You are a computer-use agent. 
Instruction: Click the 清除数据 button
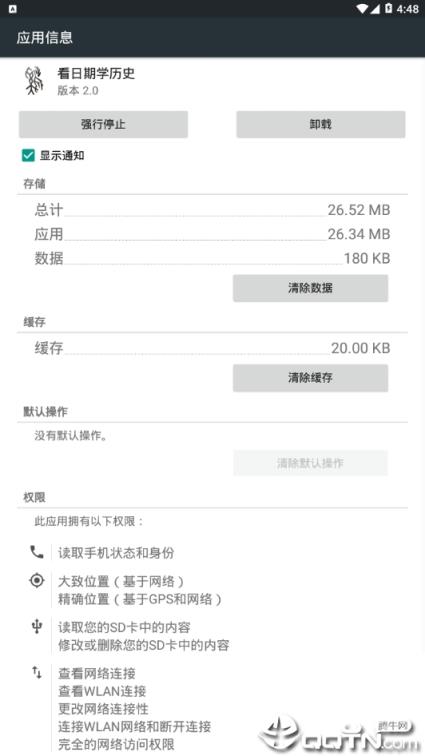pyautogui.click(x=310, y=288)
